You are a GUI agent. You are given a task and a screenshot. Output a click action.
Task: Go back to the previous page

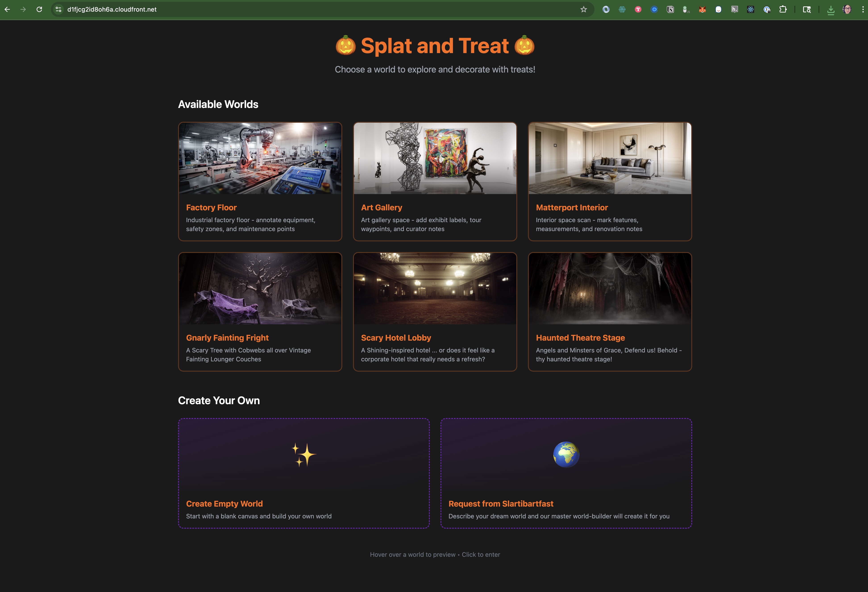click(x=7, y=9)
